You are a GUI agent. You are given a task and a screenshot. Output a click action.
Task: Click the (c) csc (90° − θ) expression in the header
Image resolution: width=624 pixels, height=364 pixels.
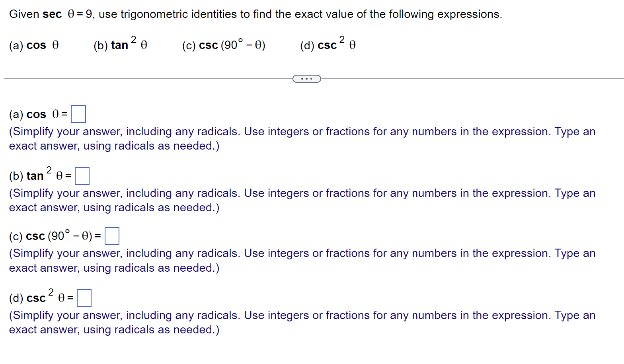click(x=224, y=45)
